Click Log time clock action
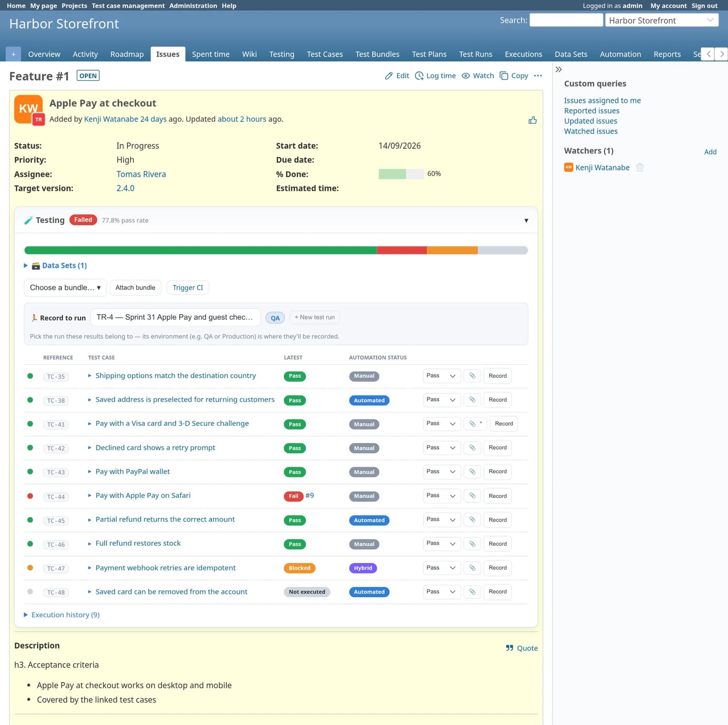This screenshot has width=728, height=725. pyautogui.click(x=435, y=76)
